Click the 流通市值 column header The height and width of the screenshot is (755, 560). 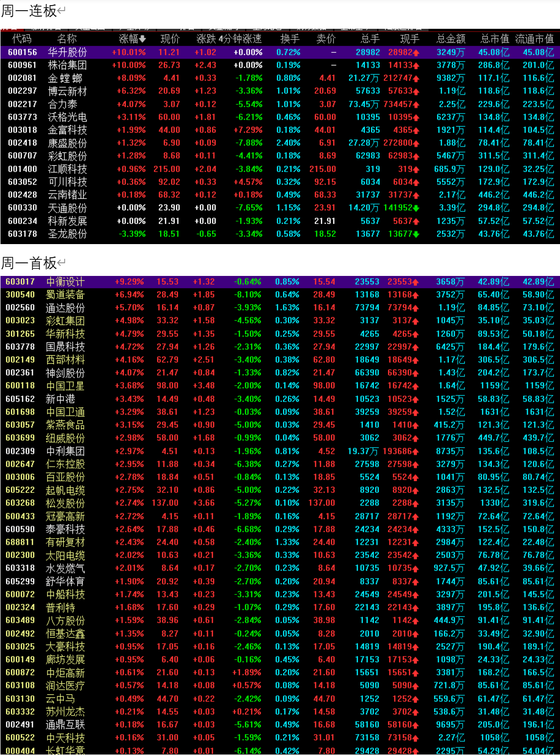(x=534, y=39)
